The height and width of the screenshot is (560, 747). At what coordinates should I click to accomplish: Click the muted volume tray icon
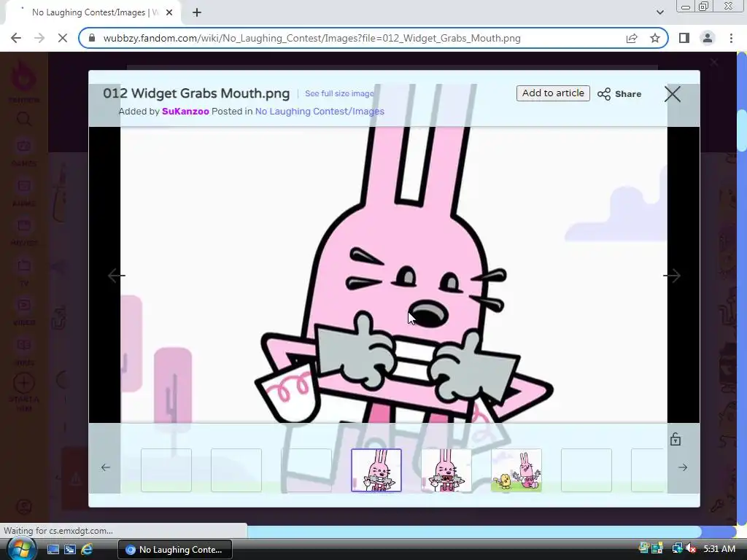pyautogui.click(x=690, y=549)
